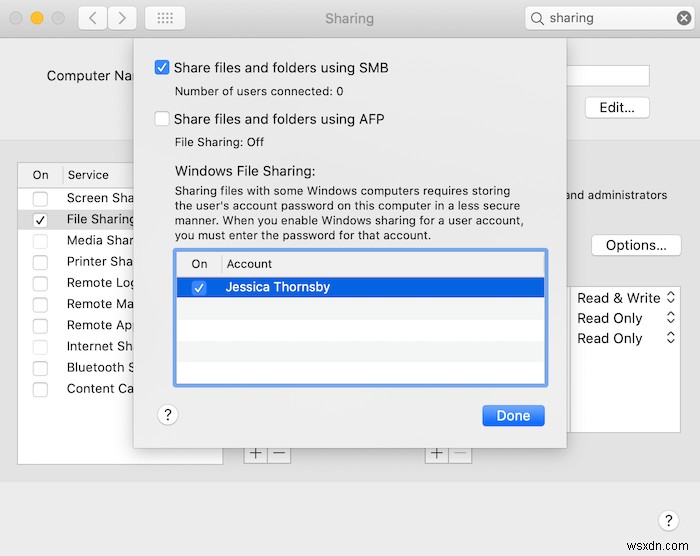This screenshot has width=700, height=556.
Task: Add a shared folder with the plus button
Action: (255, 455)
